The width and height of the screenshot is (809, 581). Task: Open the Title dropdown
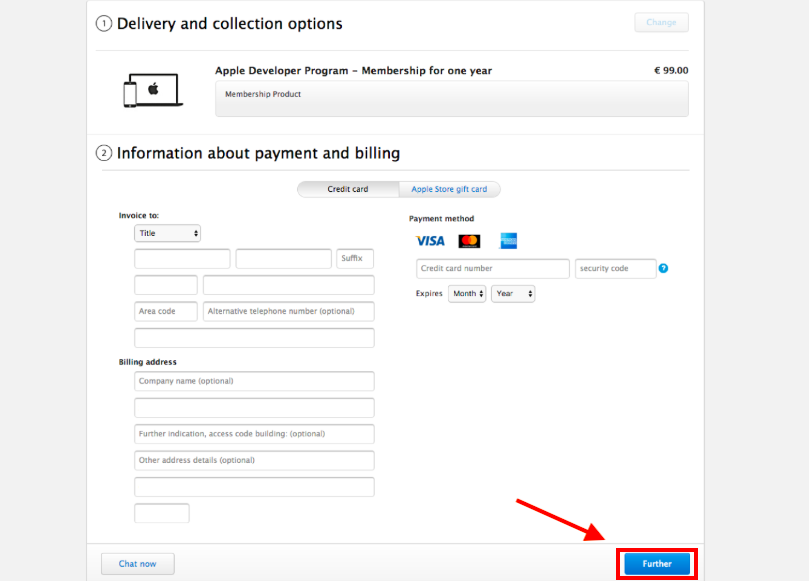[x=167, y=233]
